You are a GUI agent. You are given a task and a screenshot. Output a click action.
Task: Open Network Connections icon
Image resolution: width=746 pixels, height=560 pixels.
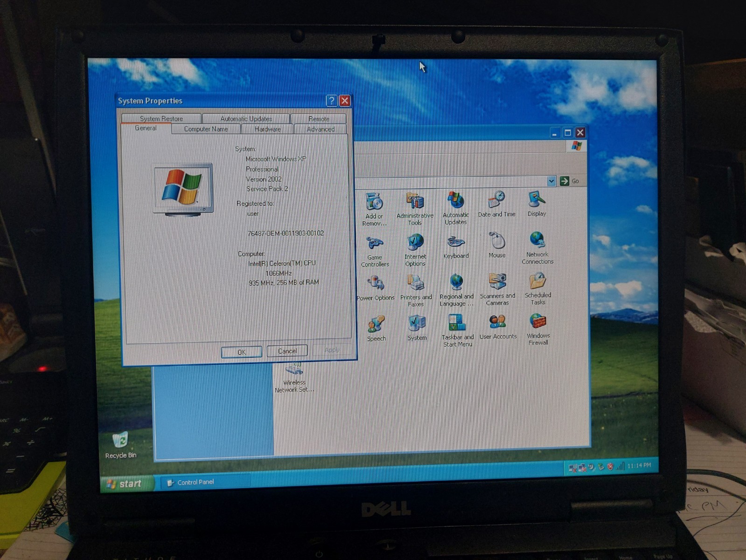coord(537,248)
